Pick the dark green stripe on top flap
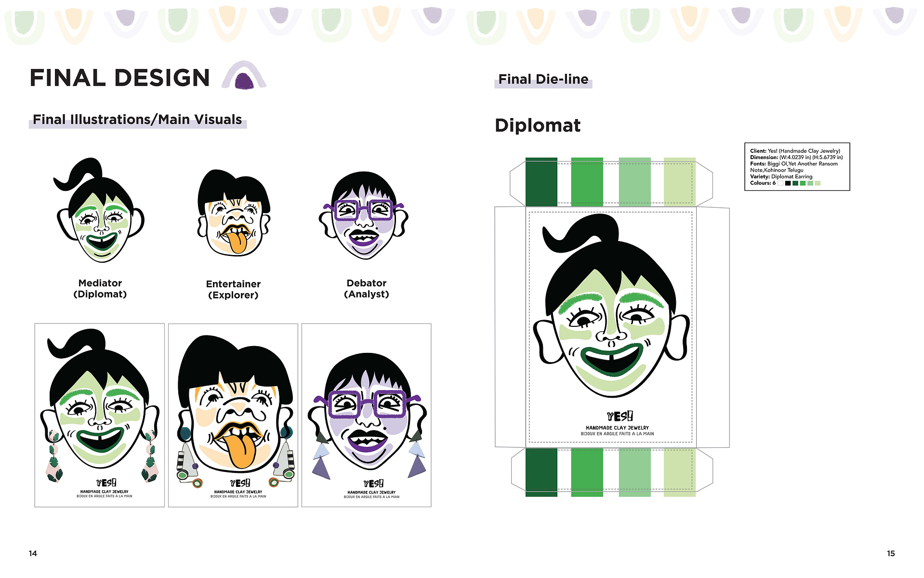Viewport: 924px width, 578px height. (541, 182)
